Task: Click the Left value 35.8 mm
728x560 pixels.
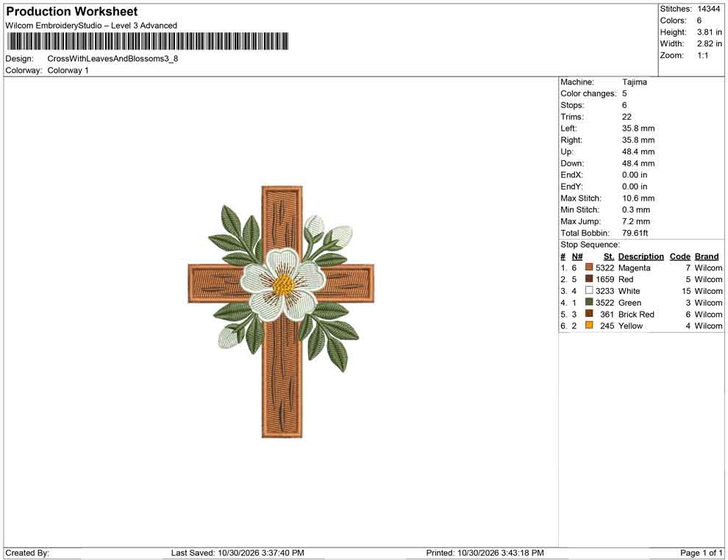Action: [638, 129]
